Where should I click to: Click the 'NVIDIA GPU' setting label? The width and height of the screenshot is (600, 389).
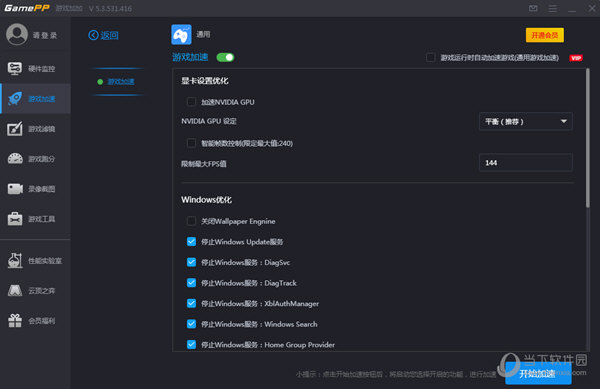point(209,121)
